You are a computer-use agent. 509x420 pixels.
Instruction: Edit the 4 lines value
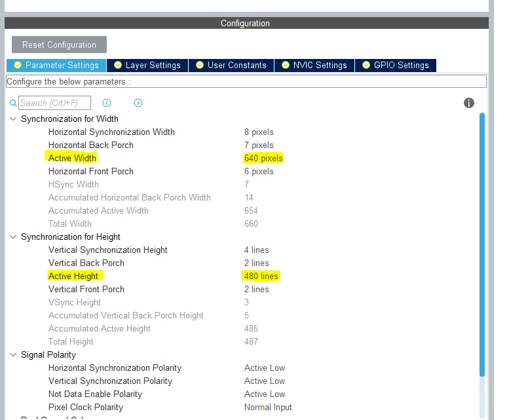pyautogui.click(x=256, y=250)
